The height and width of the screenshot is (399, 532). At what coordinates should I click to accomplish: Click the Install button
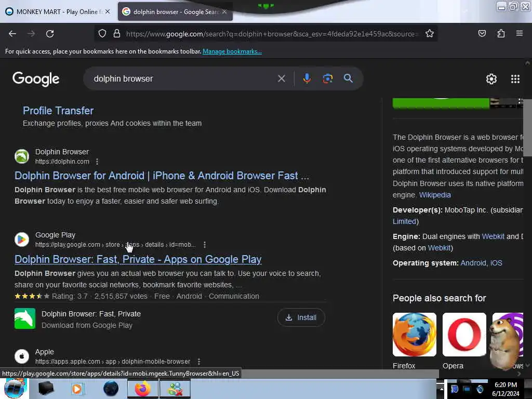coord(301,317)
